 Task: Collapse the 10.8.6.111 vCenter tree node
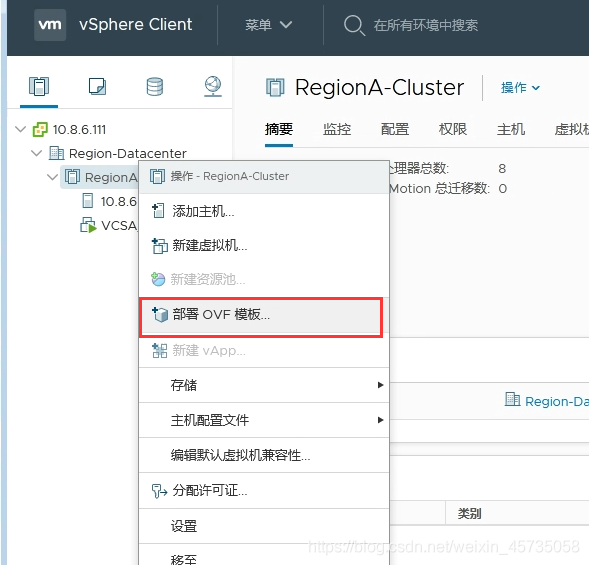tap(20, 129)
